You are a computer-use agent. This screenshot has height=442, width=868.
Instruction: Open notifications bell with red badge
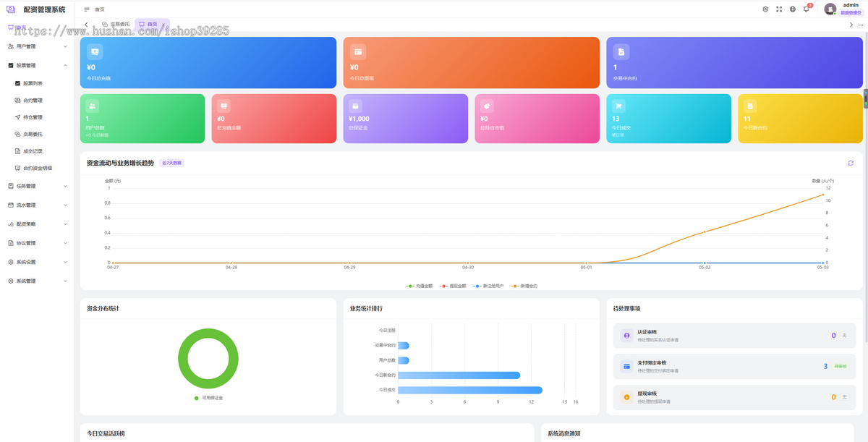point(807,9)
